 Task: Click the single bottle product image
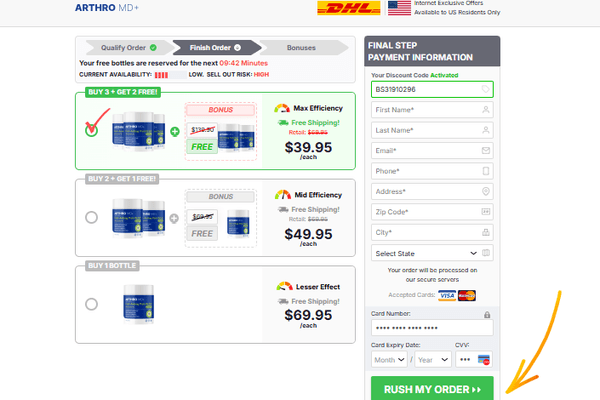(139, 304)
